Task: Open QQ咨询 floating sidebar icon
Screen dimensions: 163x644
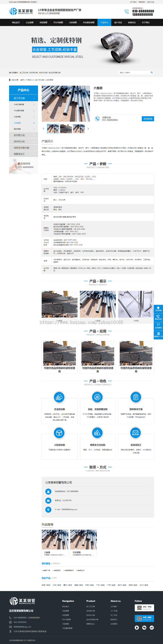Action: (158, 309)
